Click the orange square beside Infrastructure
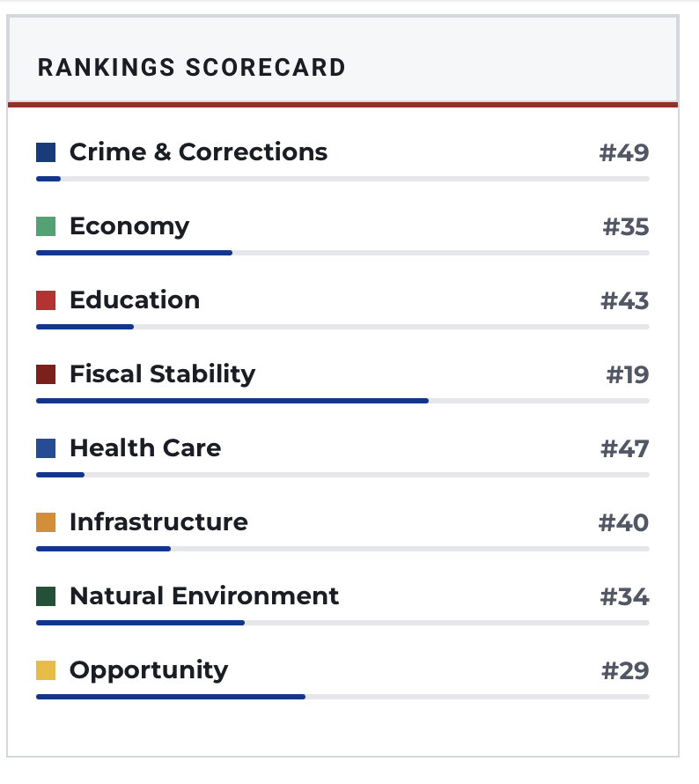Image resolution: width=699 pixels, height=784 pixels. [46, 522]
